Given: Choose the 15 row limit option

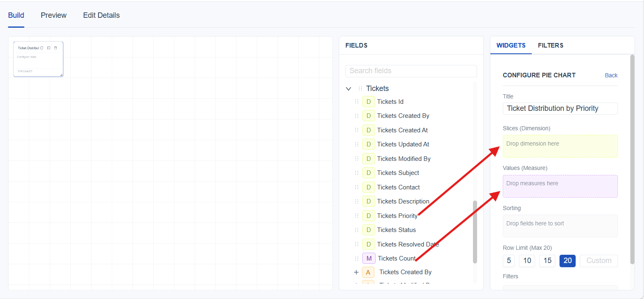Looking at the screenshot, I should pyautogui.click(x=547, y=261).
